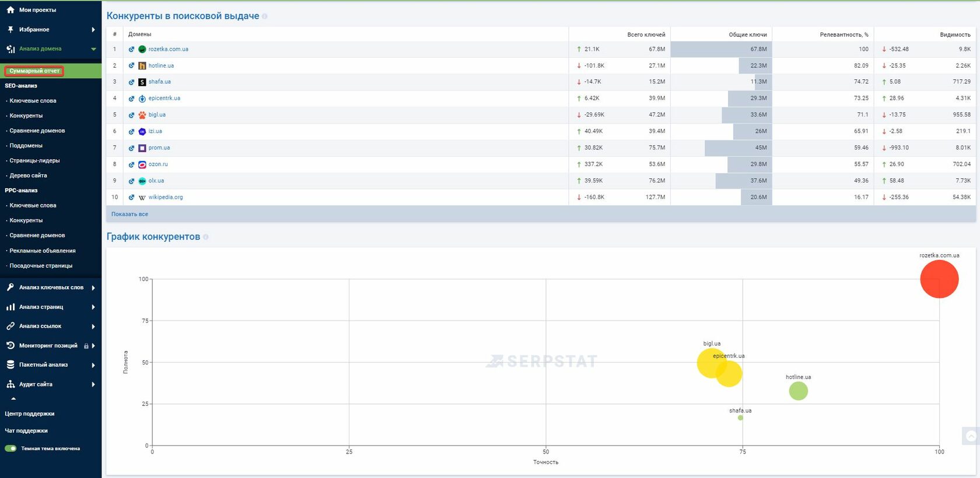Click the sitemap icon for Аудит сайта

10,384
